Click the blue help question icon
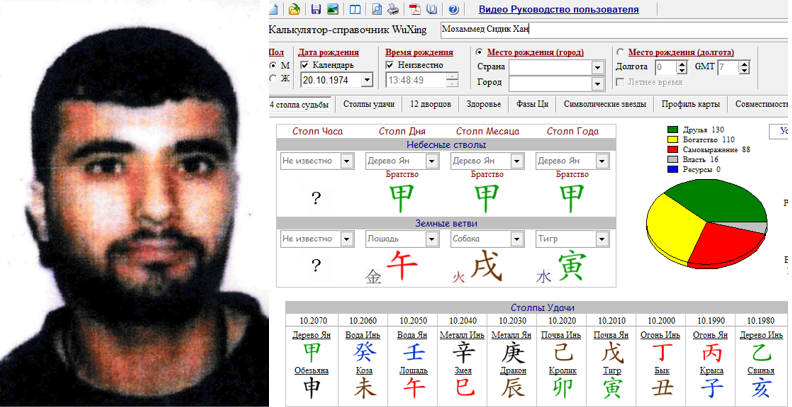The height and width of the screenshot is (407, 792). pos(453,9)
